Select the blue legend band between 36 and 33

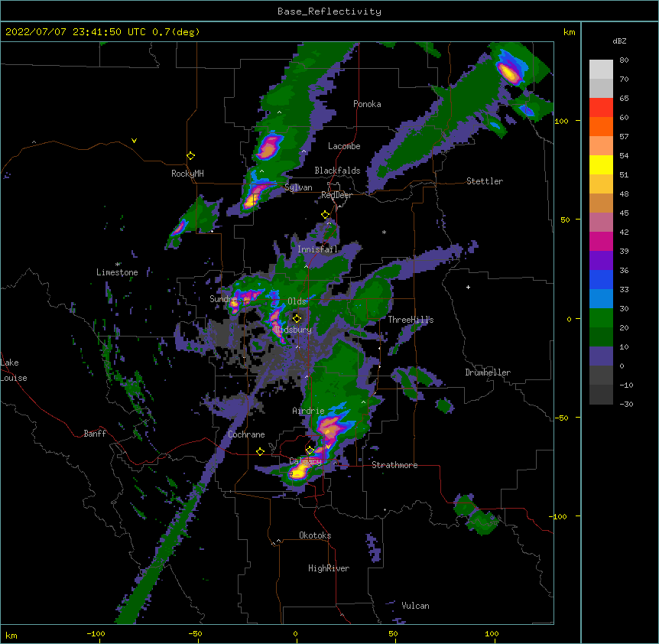coord(601,280)
